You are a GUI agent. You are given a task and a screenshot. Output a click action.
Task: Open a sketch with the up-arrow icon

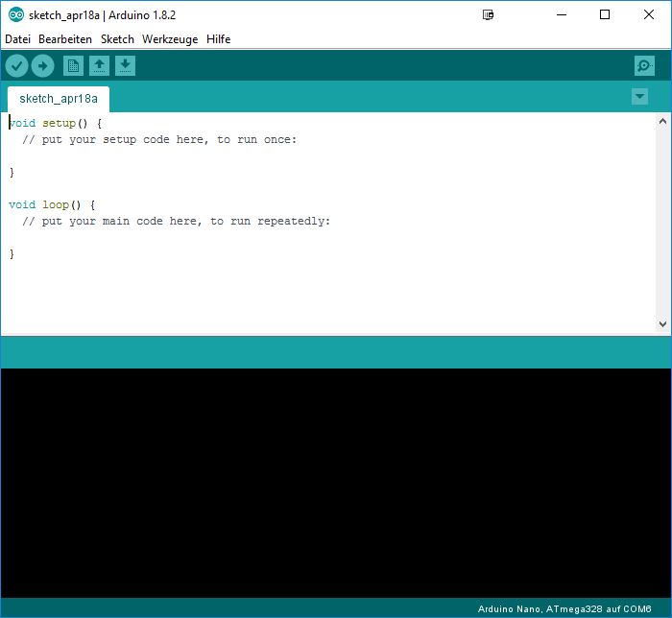pyautogui.click(x=99, y=66)
